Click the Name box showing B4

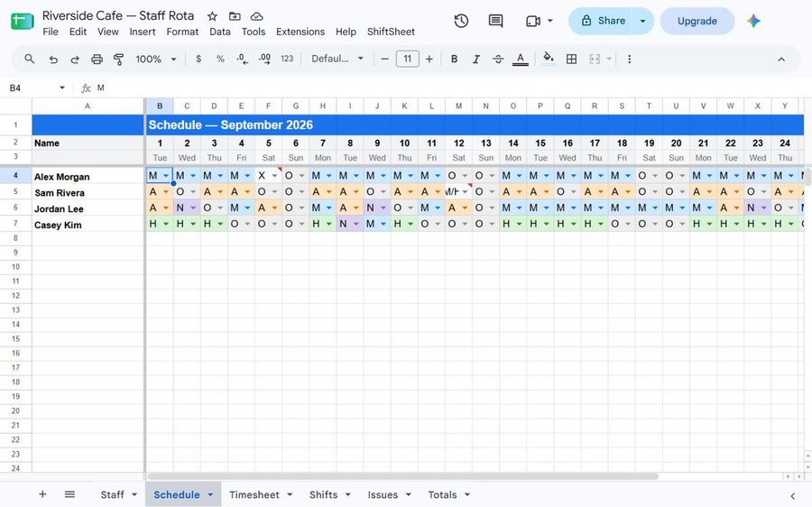click(31, 88)
